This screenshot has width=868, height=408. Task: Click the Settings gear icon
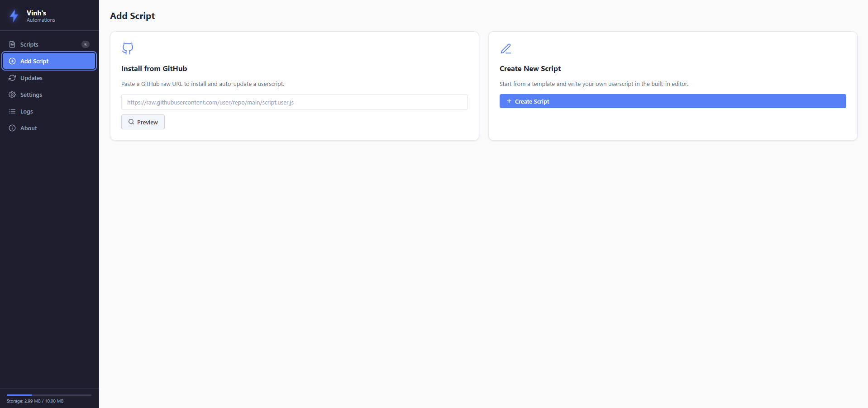12,95
